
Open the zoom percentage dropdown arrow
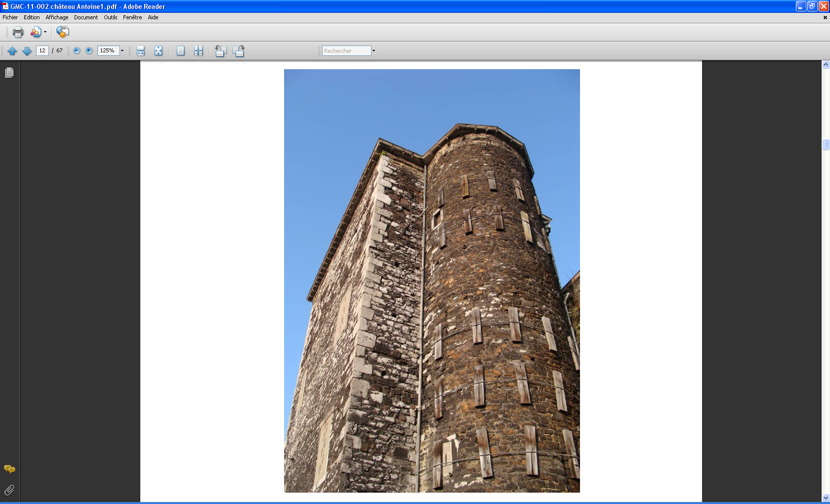[x=123, y=50]
